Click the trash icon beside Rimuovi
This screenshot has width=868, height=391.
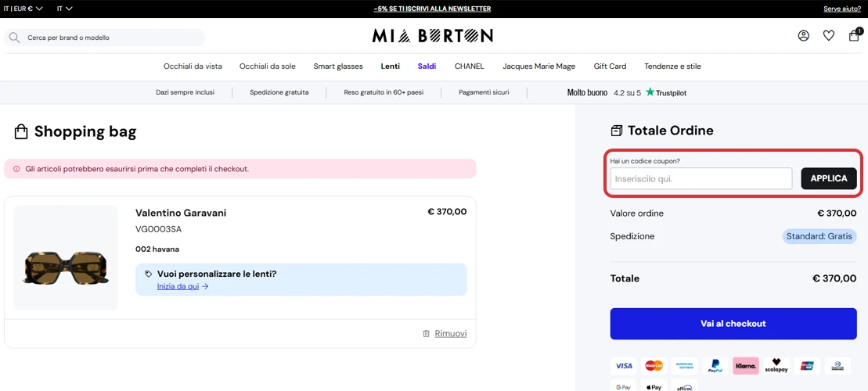[427, 333]
